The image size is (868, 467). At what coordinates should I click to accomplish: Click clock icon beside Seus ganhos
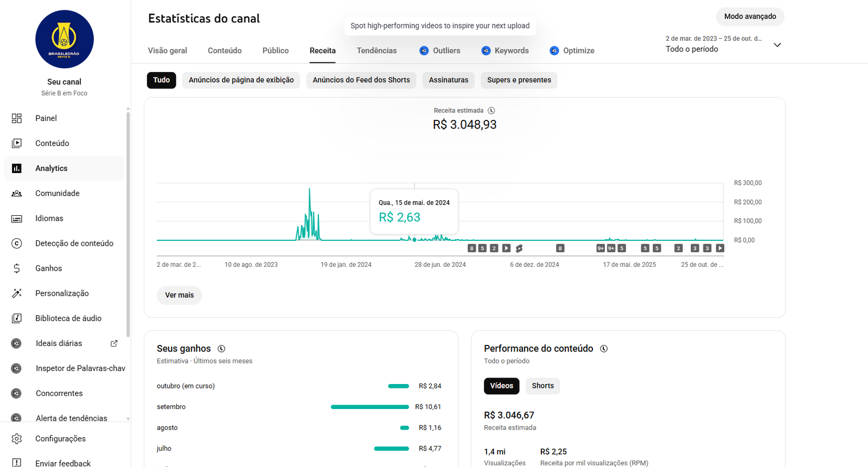pyautogui.click(x=221, y=349)
